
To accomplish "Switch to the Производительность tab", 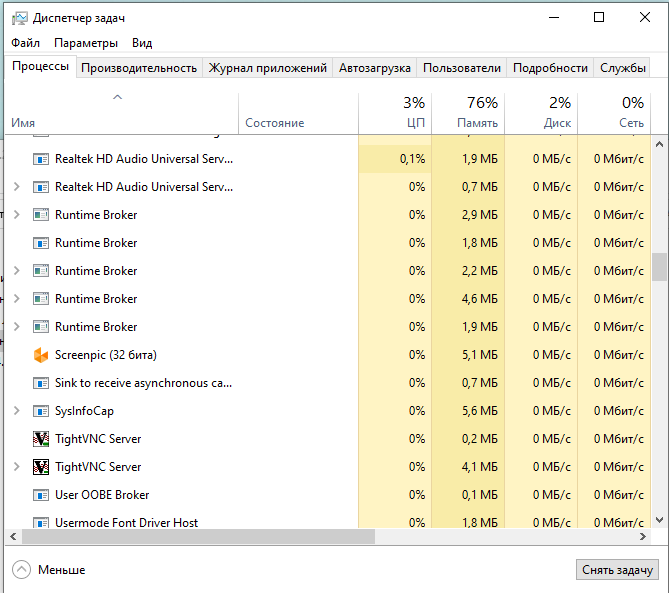I will (139, 68).
